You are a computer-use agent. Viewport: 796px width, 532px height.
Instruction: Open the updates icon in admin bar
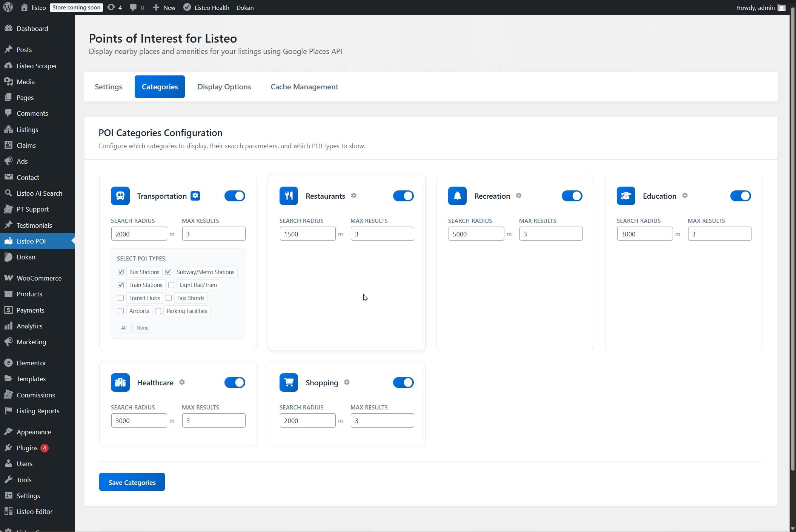(x=114, y=8)
